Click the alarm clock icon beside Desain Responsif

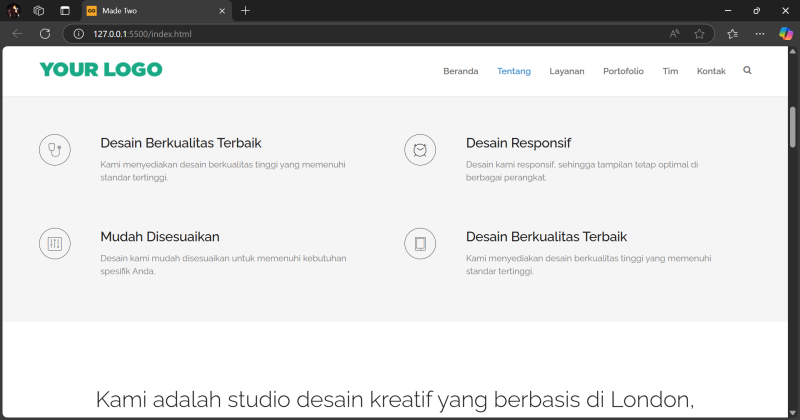(x=420, y=150)
